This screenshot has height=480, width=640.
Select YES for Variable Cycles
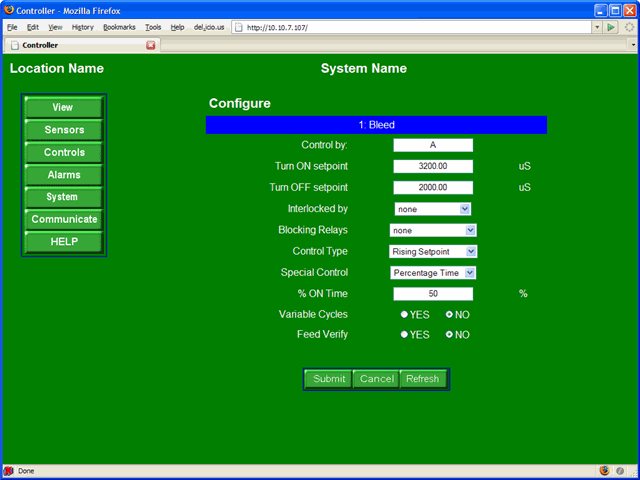coord(405,314)
